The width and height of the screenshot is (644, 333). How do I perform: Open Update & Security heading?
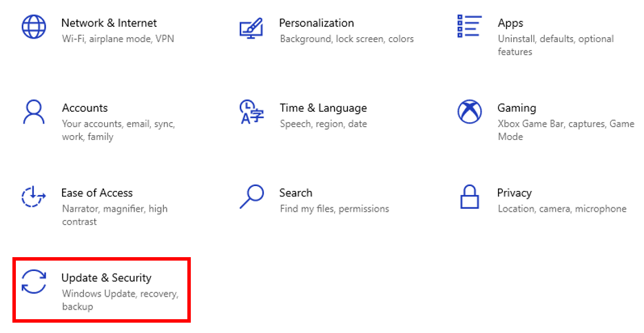[x=106, y=278]
